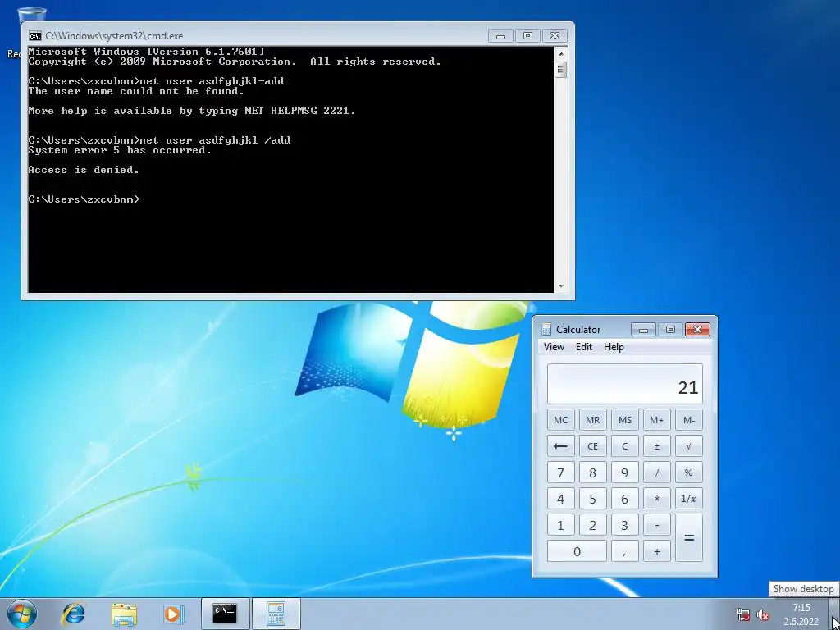Click the muted volume tray icon
This screenshot has width=840, height=630.
tap(763, 614)
